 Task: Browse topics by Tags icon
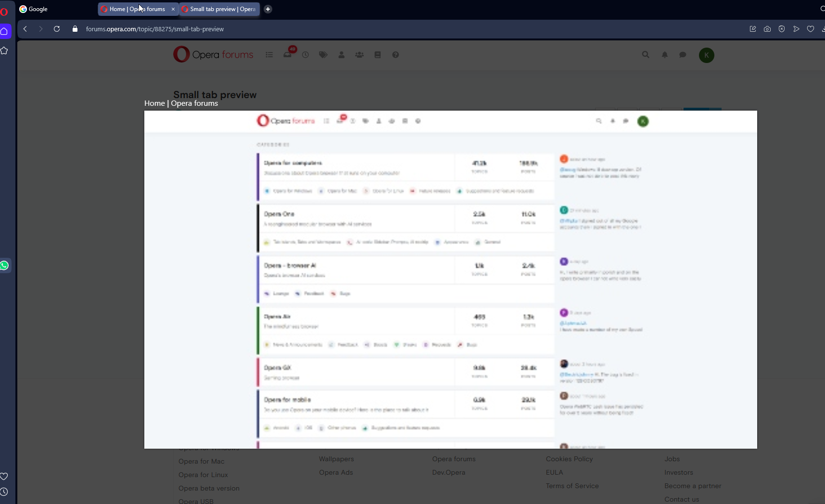[x=323, y=55]
